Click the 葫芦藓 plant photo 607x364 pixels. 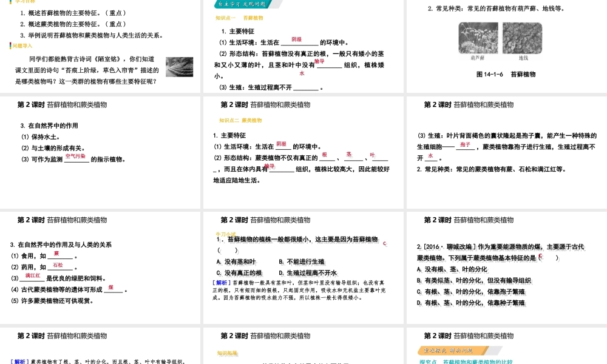478,38
